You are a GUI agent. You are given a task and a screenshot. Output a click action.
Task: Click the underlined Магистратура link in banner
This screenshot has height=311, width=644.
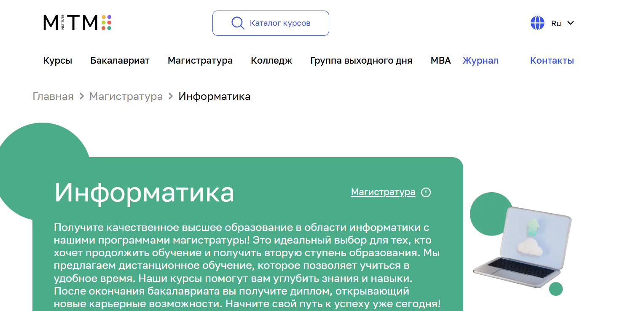[383, 192]
